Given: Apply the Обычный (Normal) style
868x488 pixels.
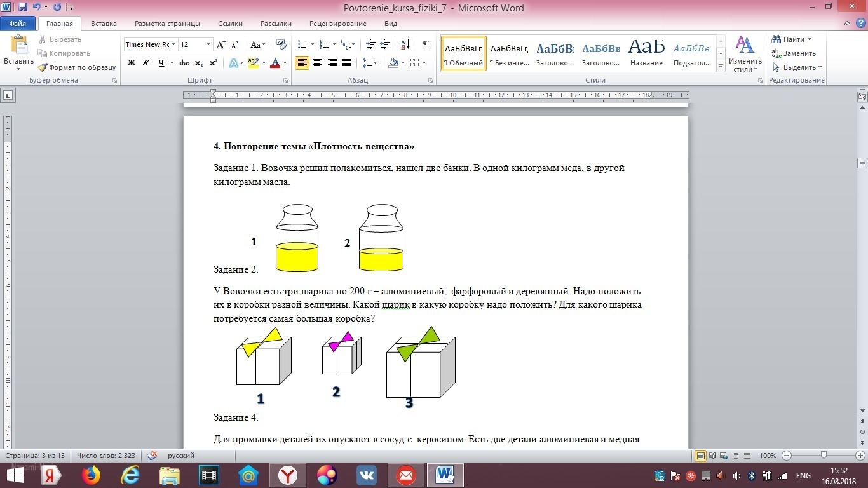Looking at the screenshot, I should pyautogui.click(x=464, y=53).
